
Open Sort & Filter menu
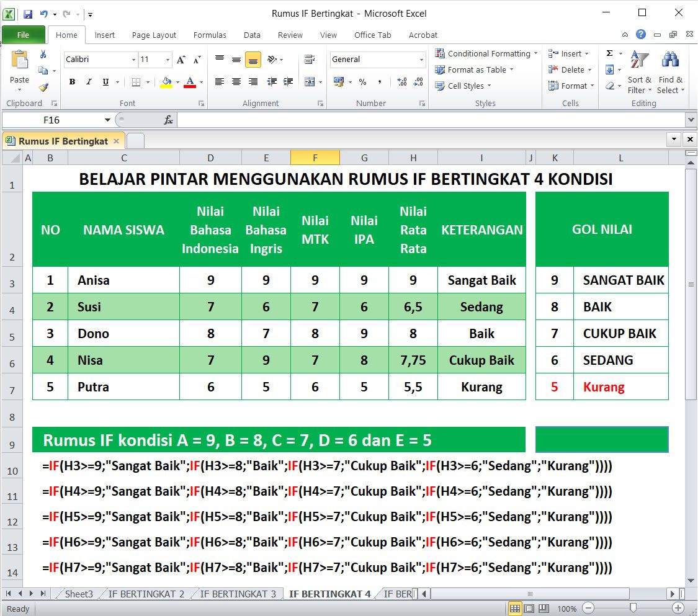[x=640, y=72]
